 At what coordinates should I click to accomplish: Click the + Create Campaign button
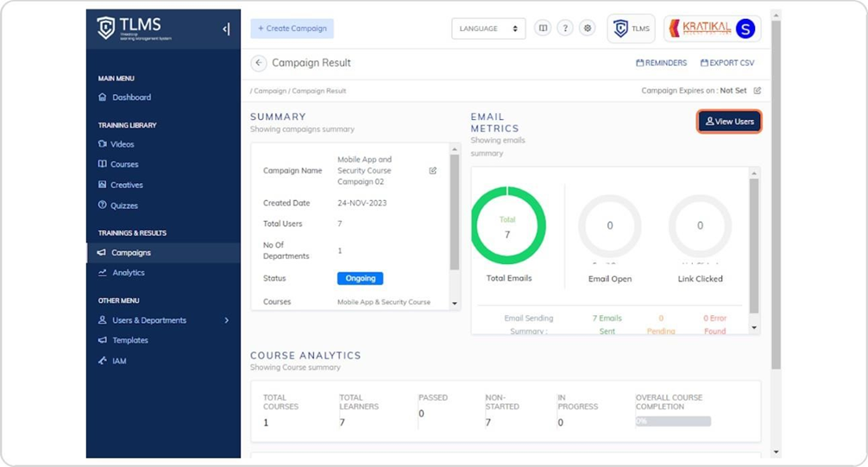point(292,28)
